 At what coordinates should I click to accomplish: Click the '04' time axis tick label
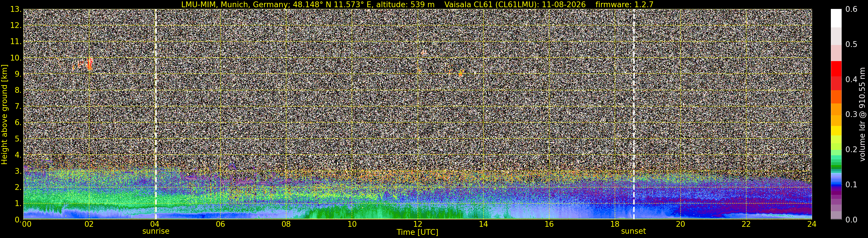pos(155,224)
